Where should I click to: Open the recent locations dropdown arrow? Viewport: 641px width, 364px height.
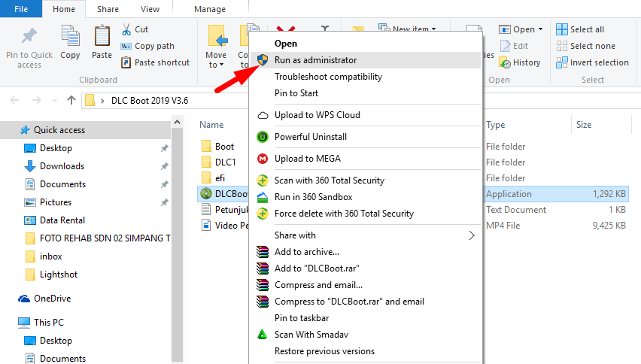[54, 101]
